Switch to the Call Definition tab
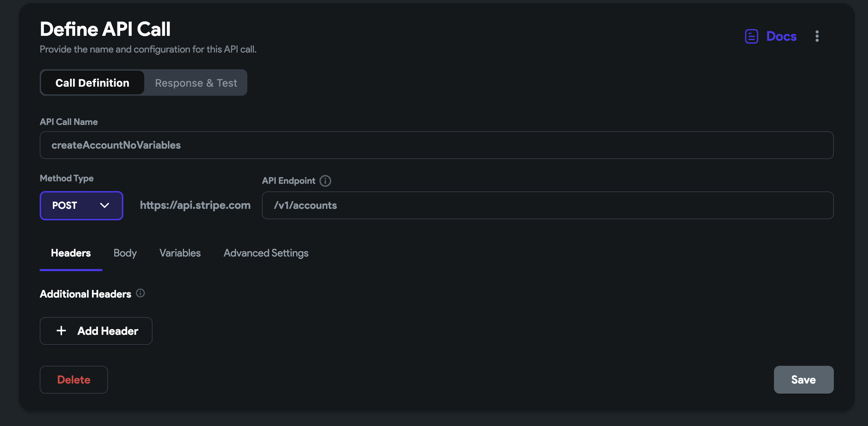Viewport: 868px width, 426px height. point(92,83)
